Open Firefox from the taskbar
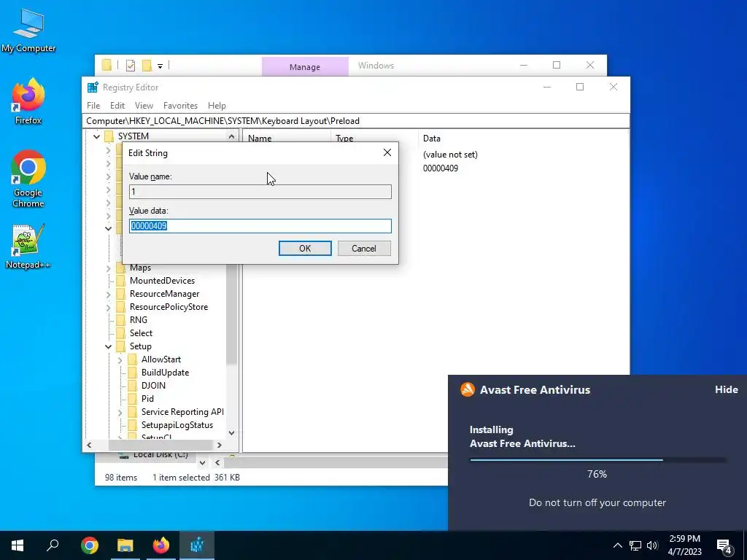The image size is (747, 560). tap(161, 545)
